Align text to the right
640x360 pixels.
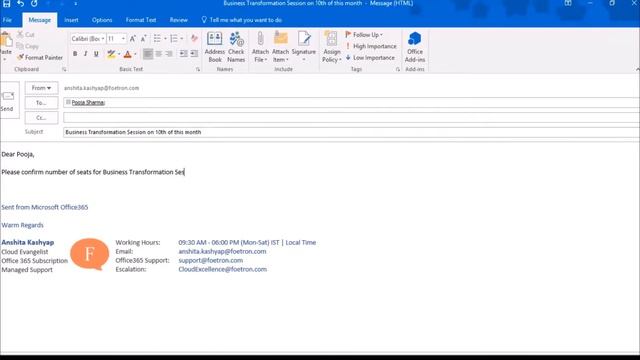click(x=169, y=54)
